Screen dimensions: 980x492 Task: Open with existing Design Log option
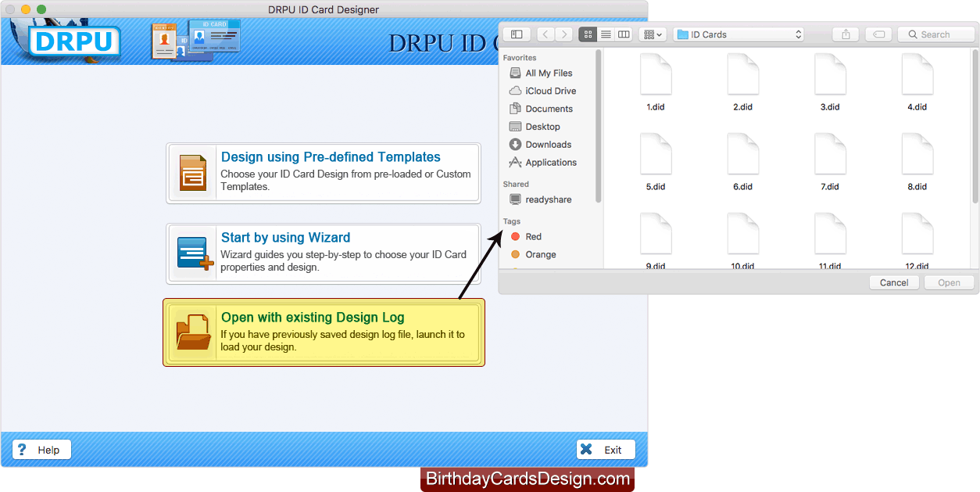324,332
